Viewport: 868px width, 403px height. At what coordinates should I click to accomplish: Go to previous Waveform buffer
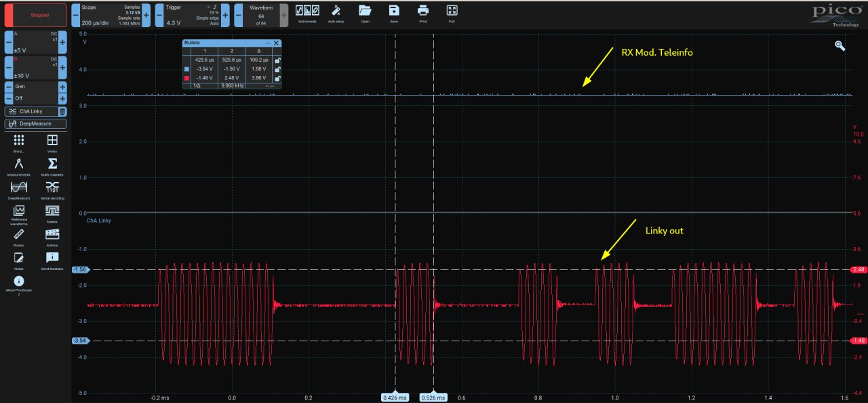point(239,14)
